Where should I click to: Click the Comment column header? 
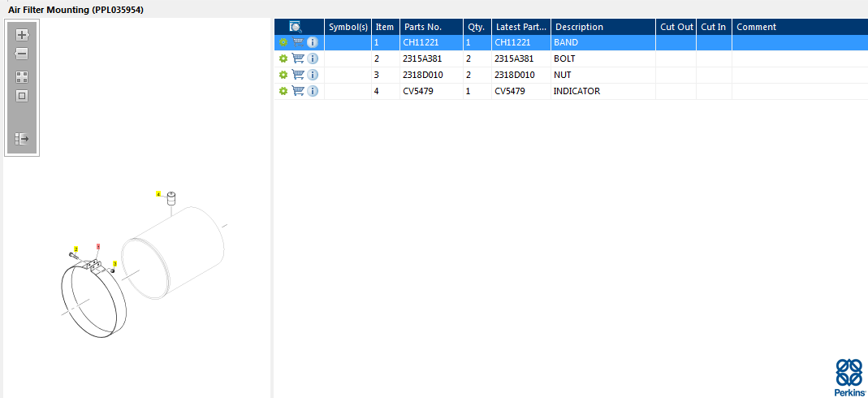800,27
